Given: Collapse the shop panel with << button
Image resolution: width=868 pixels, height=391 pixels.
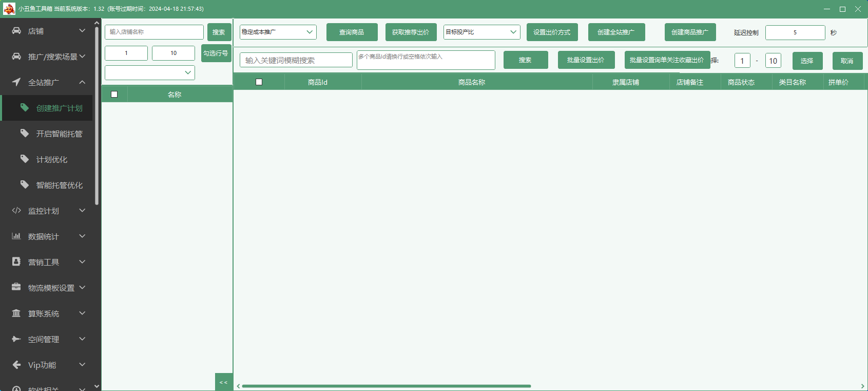Looking at the screenshot, I should (x=223, y=382).
